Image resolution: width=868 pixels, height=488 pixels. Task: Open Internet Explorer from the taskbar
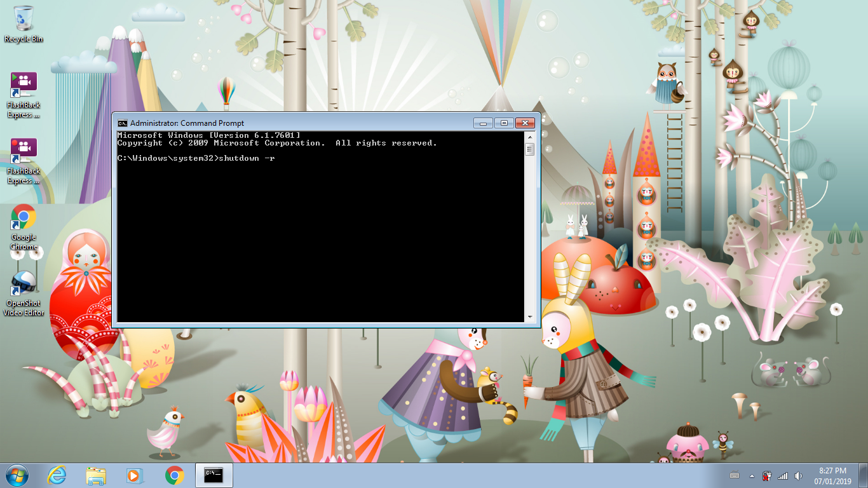(x=56, y=475)
